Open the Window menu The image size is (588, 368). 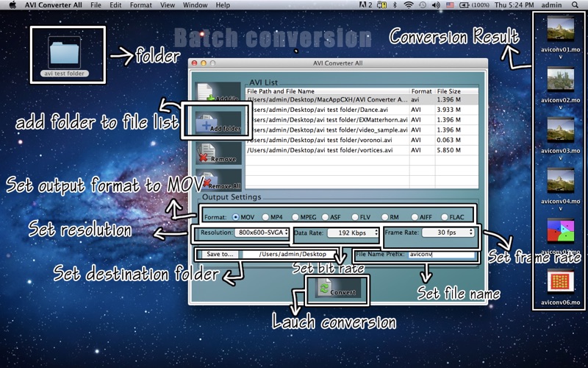tap(195, 5)
